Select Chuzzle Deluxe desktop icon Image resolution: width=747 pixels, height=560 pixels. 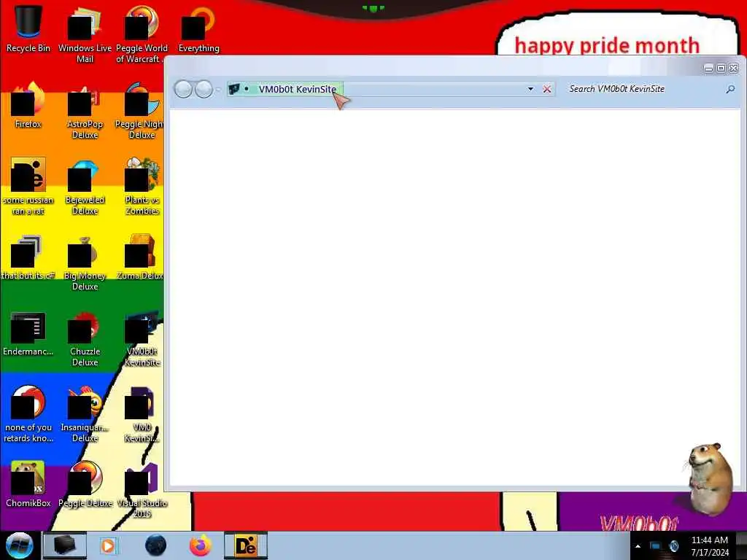tap(85, 339)
